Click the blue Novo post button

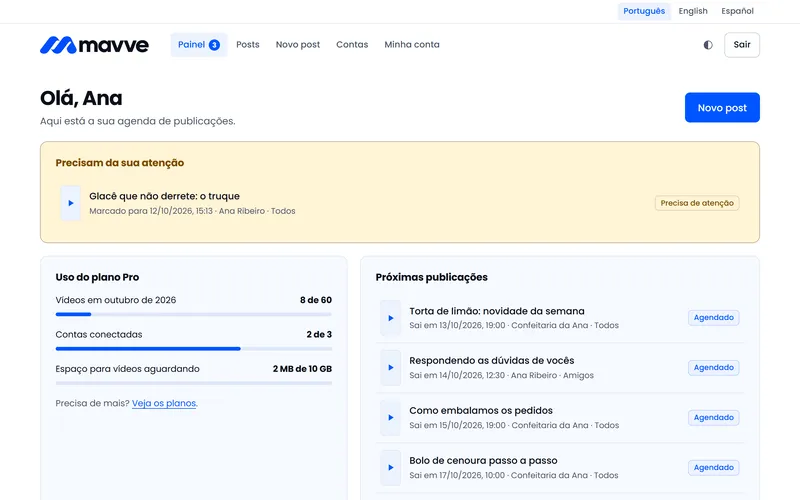tap(722, 108)
